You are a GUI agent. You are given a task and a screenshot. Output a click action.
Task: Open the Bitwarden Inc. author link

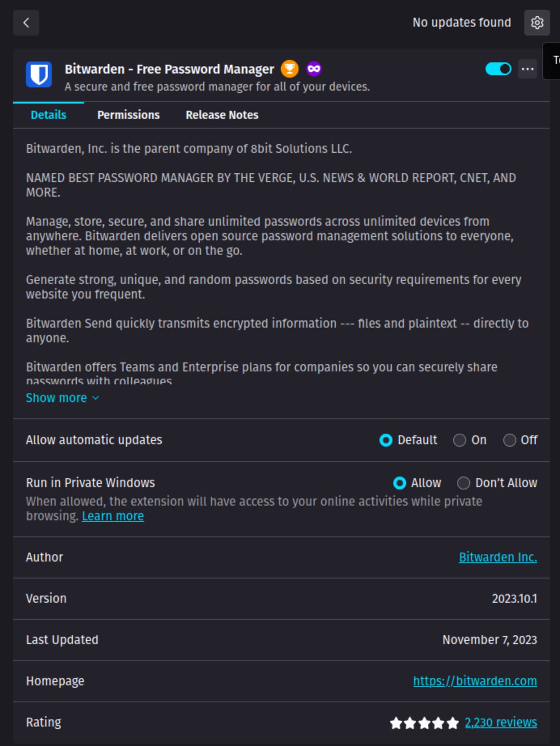tap(498, 557)
